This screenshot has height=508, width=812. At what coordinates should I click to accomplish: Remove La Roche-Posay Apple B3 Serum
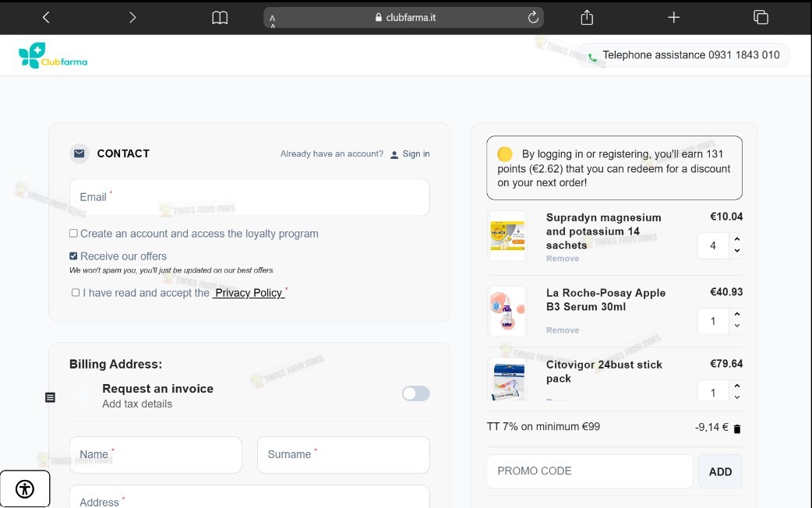563,330
